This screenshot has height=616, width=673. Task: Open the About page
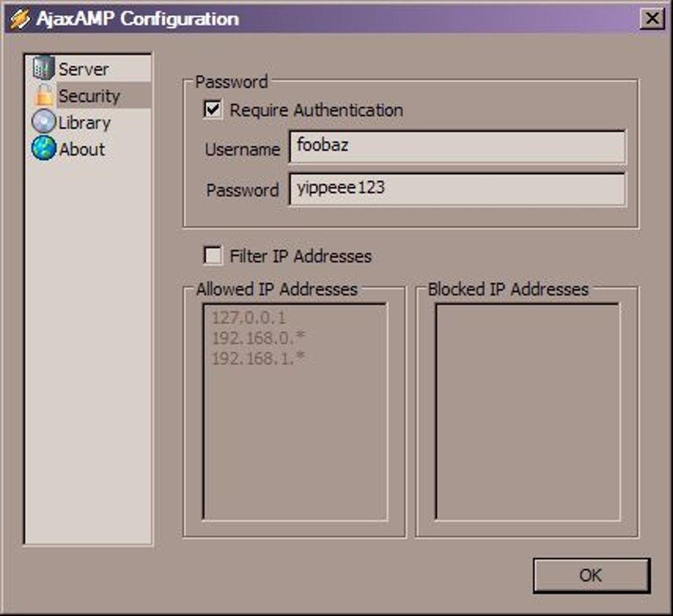[82, 149]
